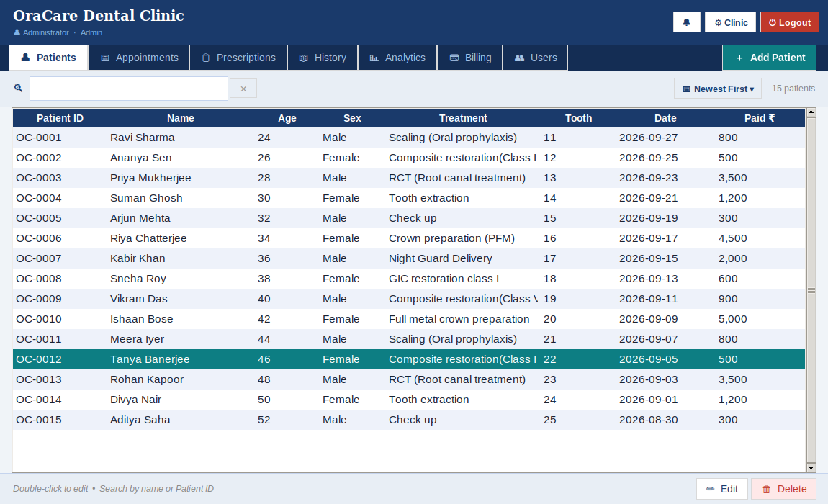
Task: Click the vertical scrollbar thumb
Action: click(811, 290)
